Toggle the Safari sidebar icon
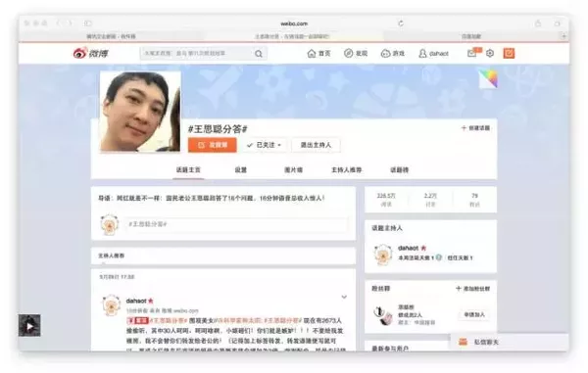Image resolution: width=588 pixels, height=373 pixels. [88, 23]
